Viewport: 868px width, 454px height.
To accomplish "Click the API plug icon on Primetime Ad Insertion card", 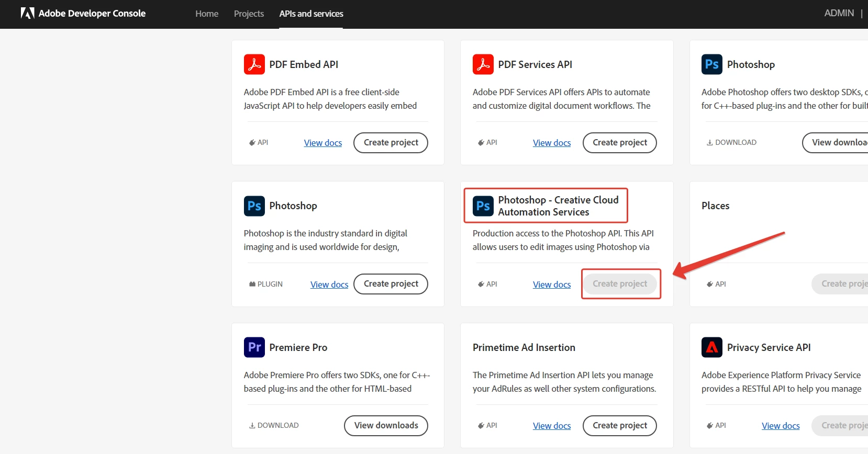I will pos(481,425).
